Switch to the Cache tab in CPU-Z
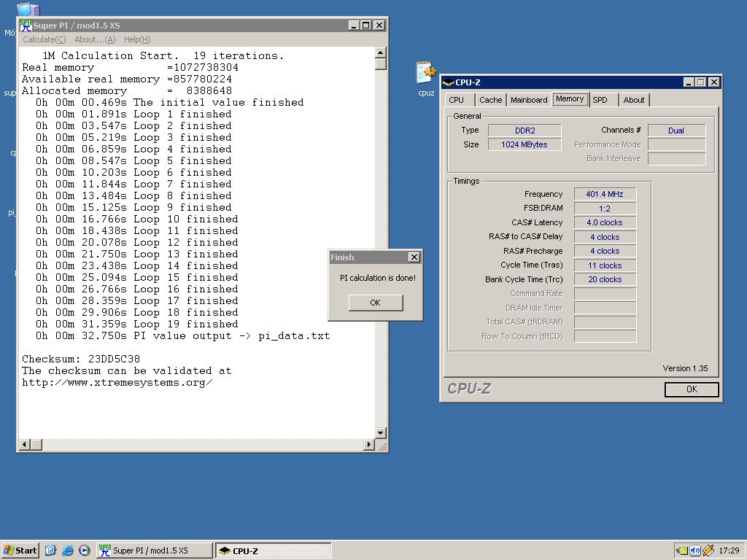Image resolution: width=747 pixels, height=560 pixels. [x=491, y=100]
